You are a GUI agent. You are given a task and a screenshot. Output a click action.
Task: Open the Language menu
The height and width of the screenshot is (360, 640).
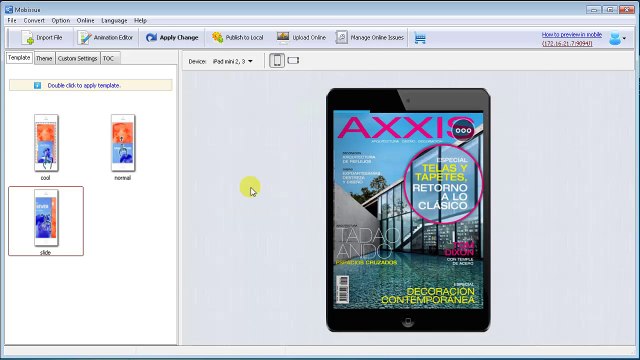114,20
